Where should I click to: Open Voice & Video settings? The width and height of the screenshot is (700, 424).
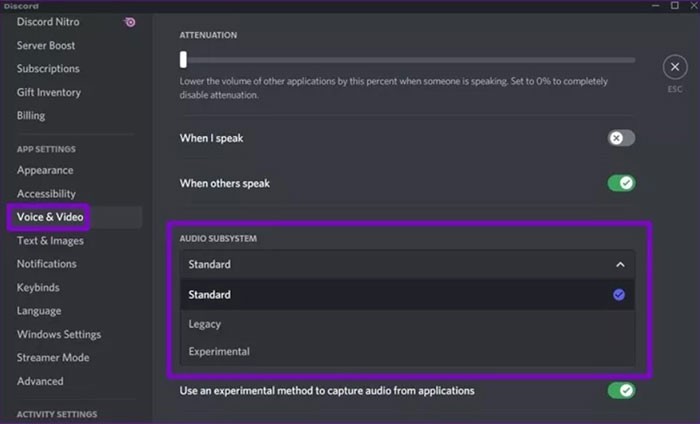(50, 217)
